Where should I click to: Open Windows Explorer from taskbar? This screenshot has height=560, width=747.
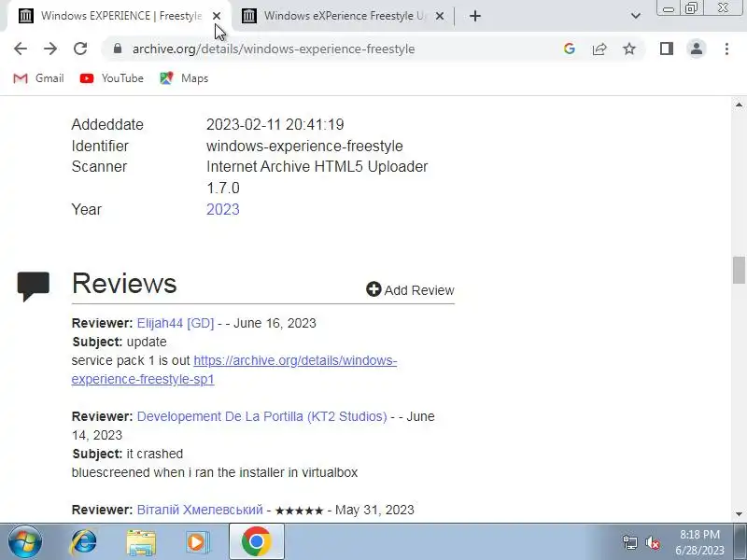[x=141, y=542]
